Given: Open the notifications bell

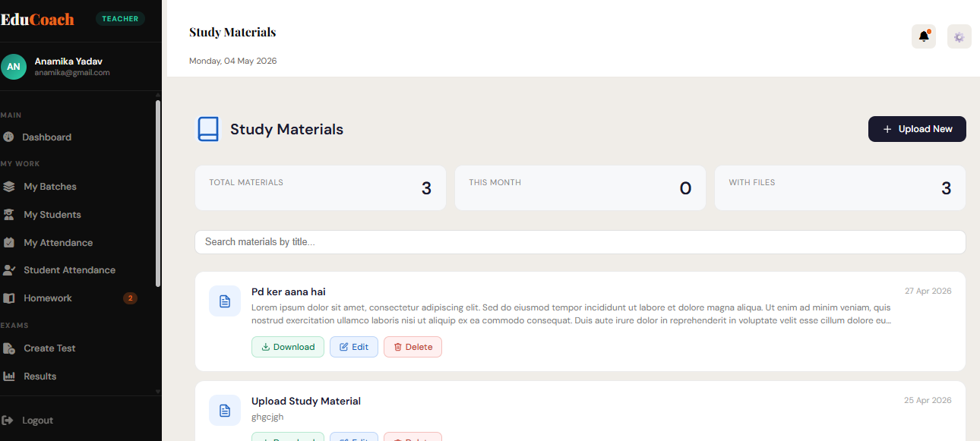Looking at the screenshot, I should (x=924, y=36).
